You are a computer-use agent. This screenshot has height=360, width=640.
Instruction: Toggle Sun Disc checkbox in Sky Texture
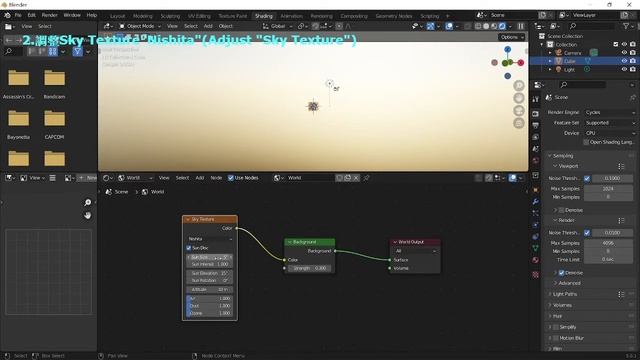189,248
